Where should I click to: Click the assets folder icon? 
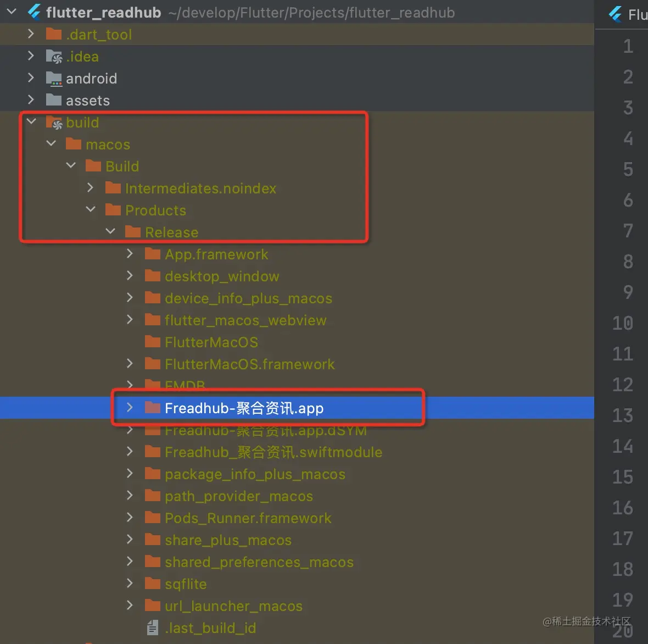54,99
